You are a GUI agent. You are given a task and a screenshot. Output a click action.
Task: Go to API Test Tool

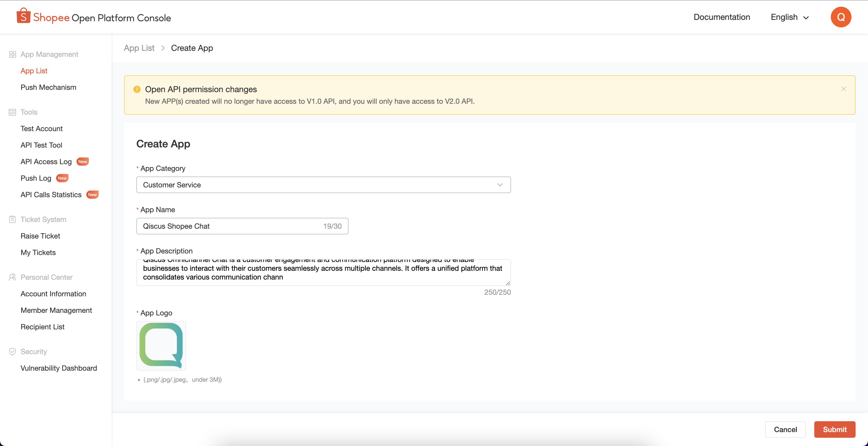point(41,145)
